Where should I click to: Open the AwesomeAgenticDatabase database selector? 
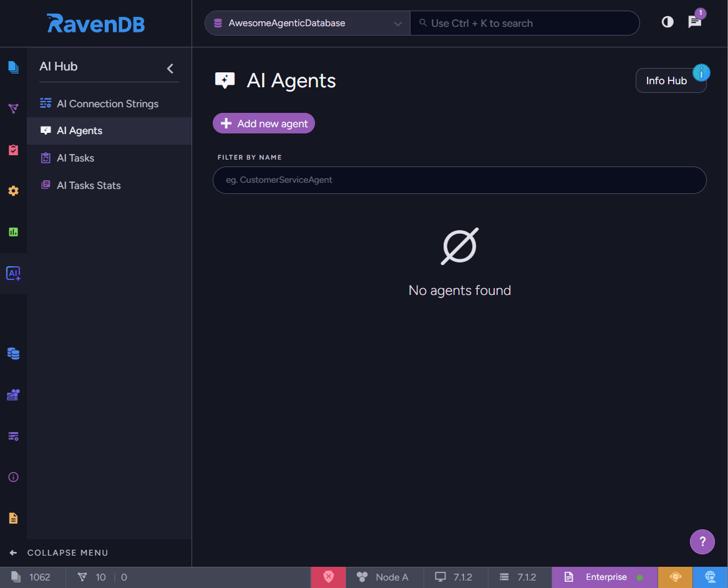click(x=308, y=22)
